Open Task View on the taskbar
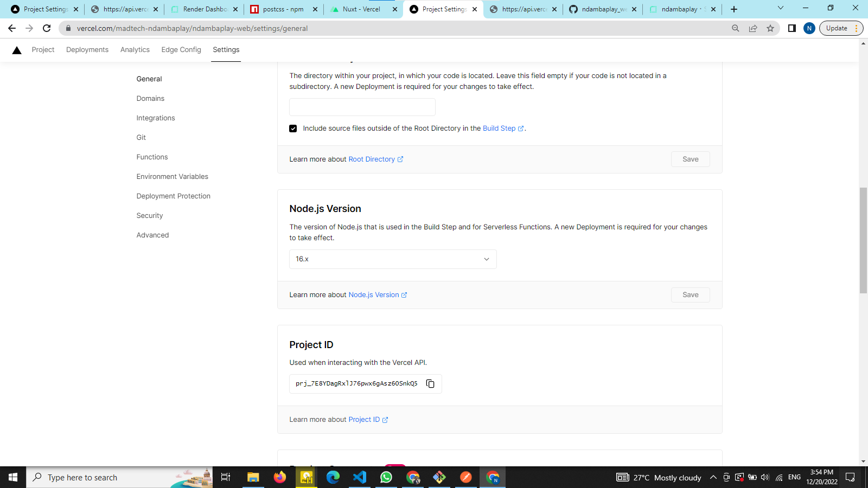868x488 pixels. click(x=226, y=477)
